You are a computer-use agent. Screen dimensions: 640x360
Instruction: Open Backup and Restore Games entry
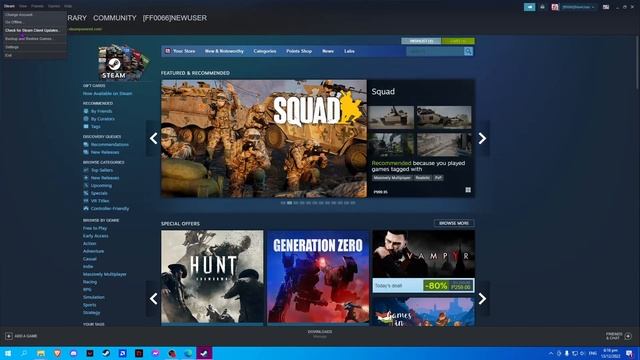point(28,39)
